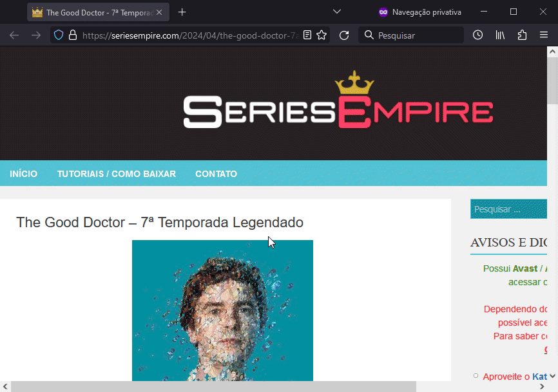The width and height of the screenshot is (558, 392).
Task: Click the horizontal scrollbar right arrow
Action: 542,387
